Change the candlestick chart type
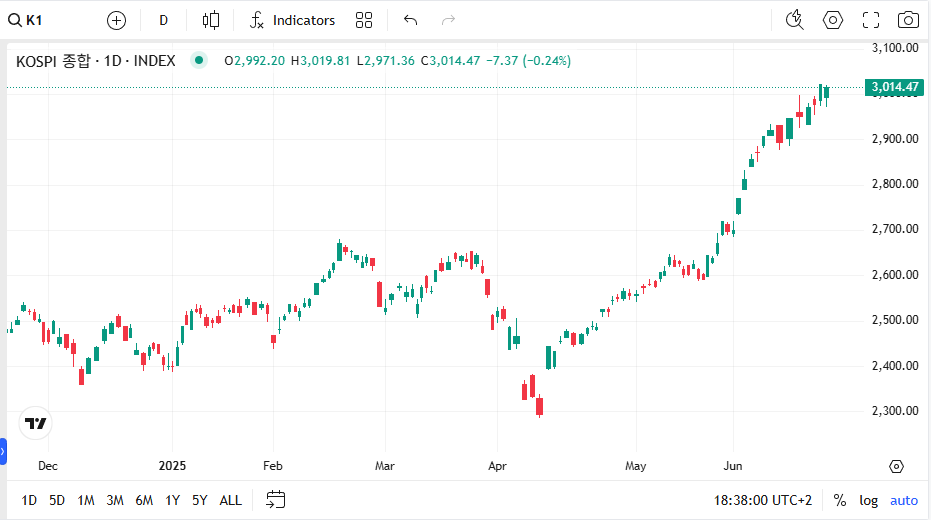931x520 pixels. pos(211,20)
